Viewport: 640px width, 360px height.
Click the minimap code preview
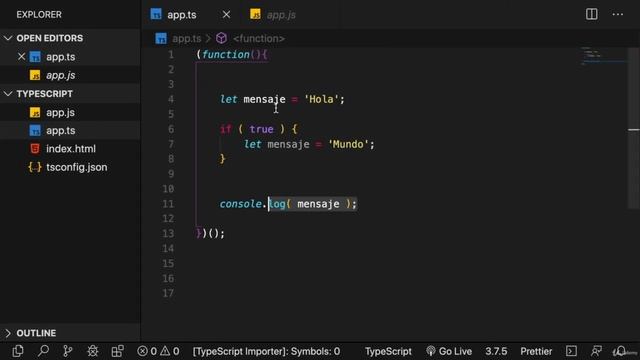pyautogui.click(x=603, y=56)
